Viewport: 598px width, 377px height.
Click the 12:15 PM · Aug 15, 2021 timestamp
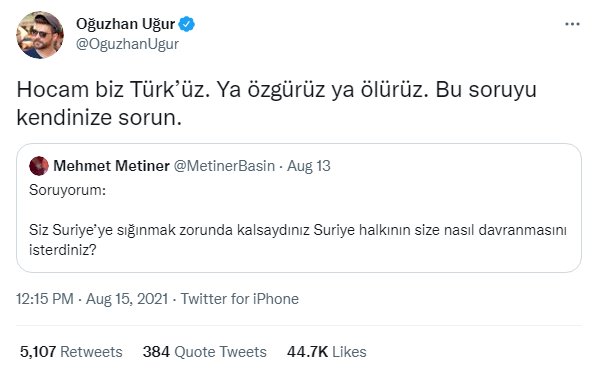click(x=92, y=299)
